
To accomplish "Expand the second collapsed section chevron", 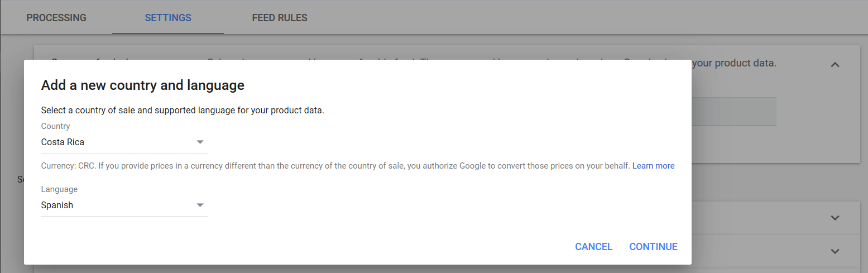I will pos(835,252).
